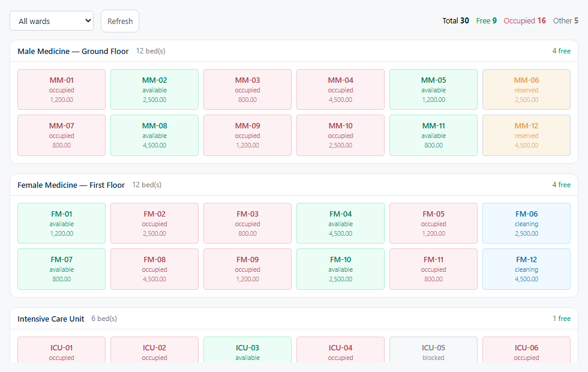Viewport: 588px width, 372px height.
Task: Click the Refresh button
Action: tap(120, 21)
